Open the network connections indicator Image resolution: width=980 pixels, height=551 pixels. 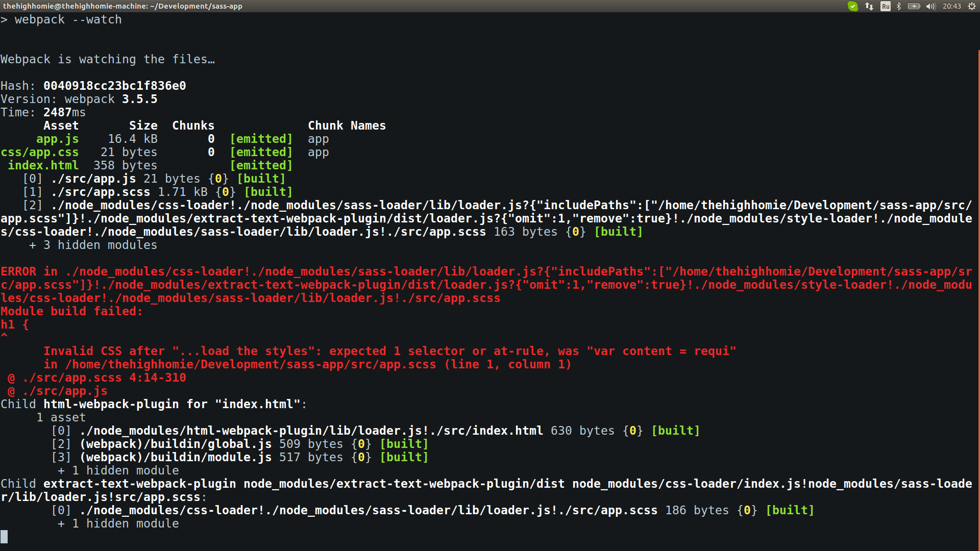(x=869, y=6)
